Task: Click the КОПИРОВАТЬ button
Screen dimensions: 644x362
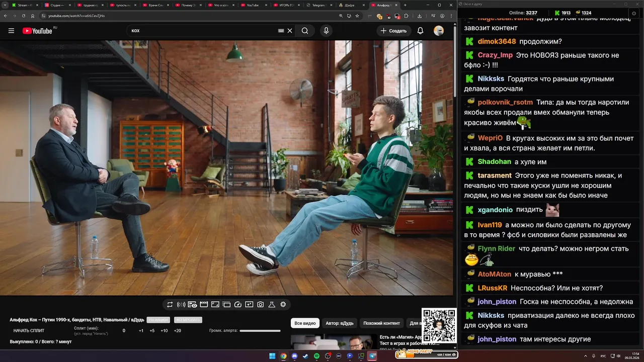Action: [188, 320]
